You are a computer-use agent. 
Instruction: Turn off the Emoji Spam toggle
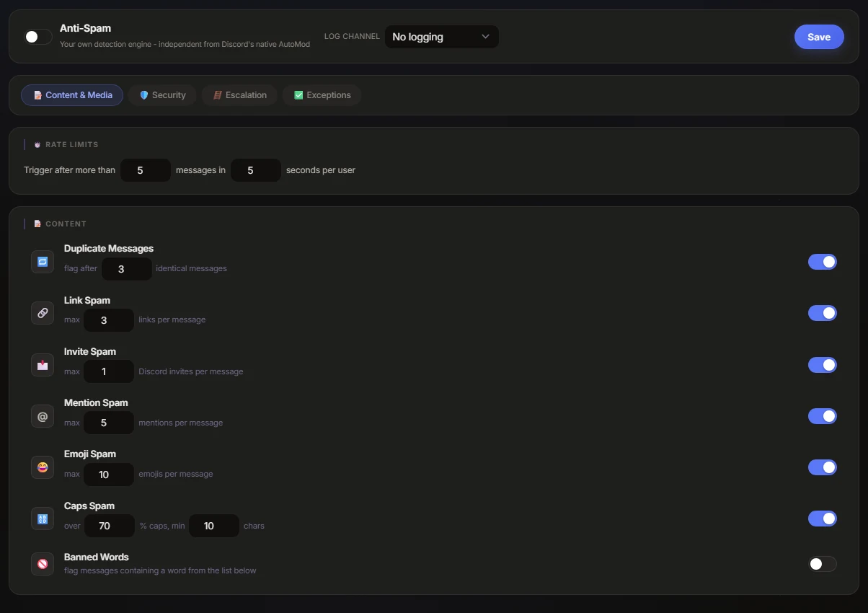click(x=823, y=467)
